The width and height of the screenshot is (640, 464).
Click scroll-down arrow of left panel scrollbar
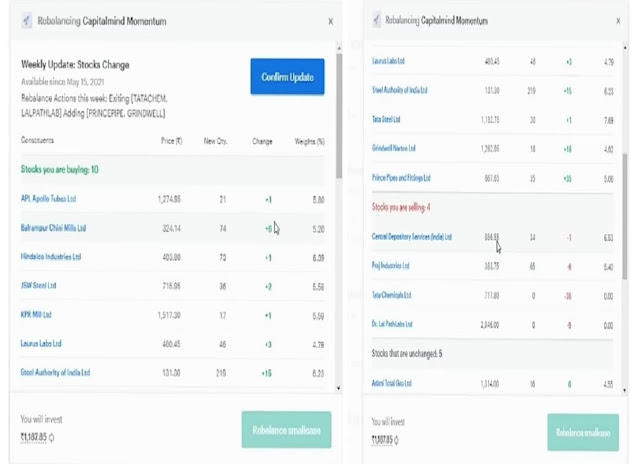339,388
